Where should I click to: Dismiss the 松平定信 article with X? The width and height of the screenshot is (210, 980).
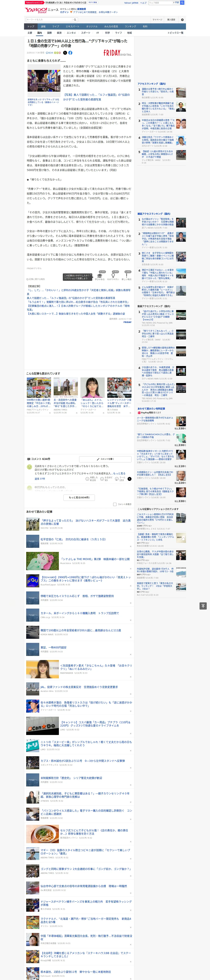tap(131, 546)
